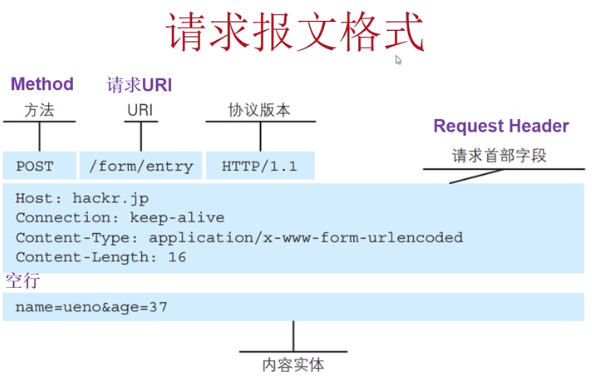This screenshot has width=592, height=379.
Task: Select the 请求首部字段 caption
Action: [x=499, y=155]
